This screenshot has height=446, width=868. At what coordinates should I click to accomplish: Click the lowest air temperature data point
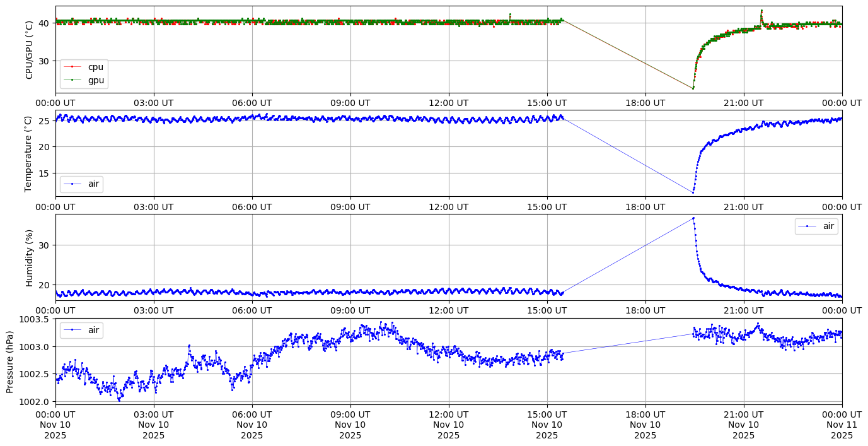pos(693,192)
